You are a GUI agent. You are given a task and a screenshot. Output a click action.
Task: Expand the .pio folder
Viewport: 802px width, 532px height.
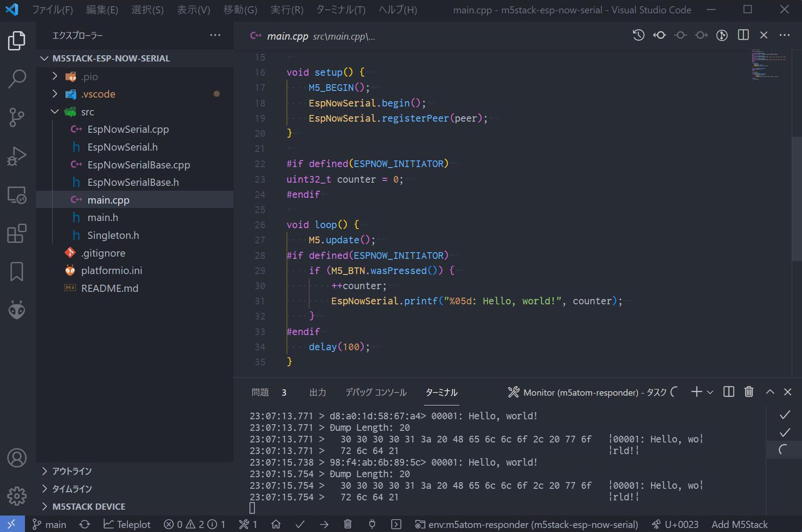point(55,76)
